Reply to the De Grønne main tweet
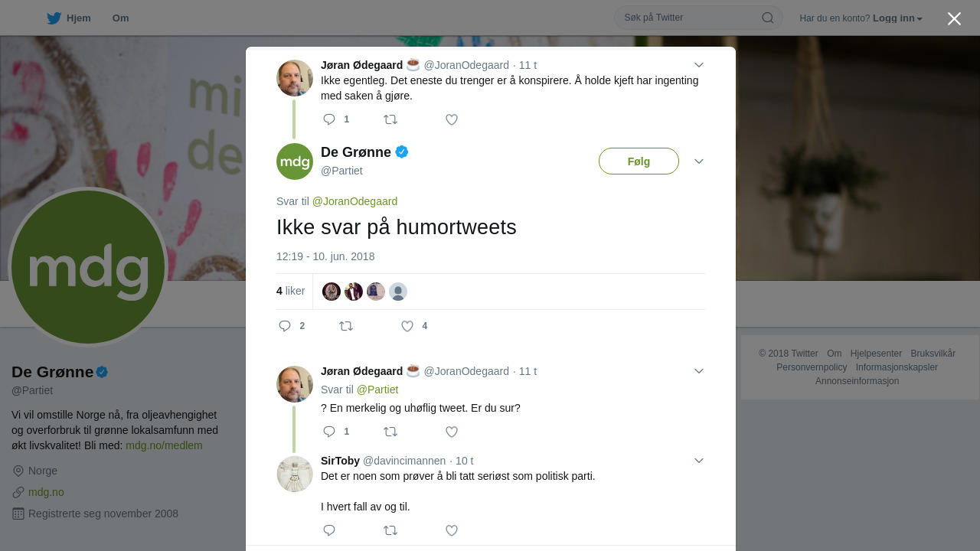The image size is (980, 551). pos(285,326)
